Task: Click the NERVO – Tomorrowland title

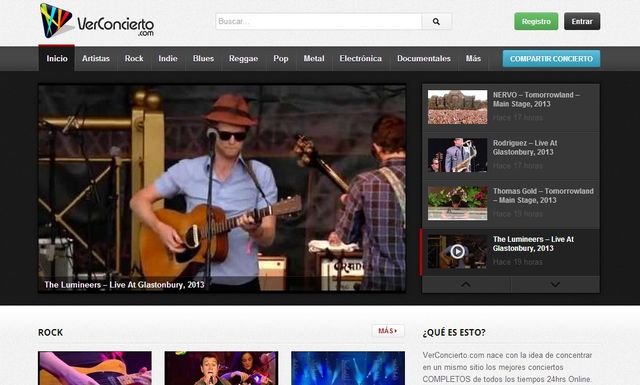Action: pyautogui.click(x=536, y=99)
